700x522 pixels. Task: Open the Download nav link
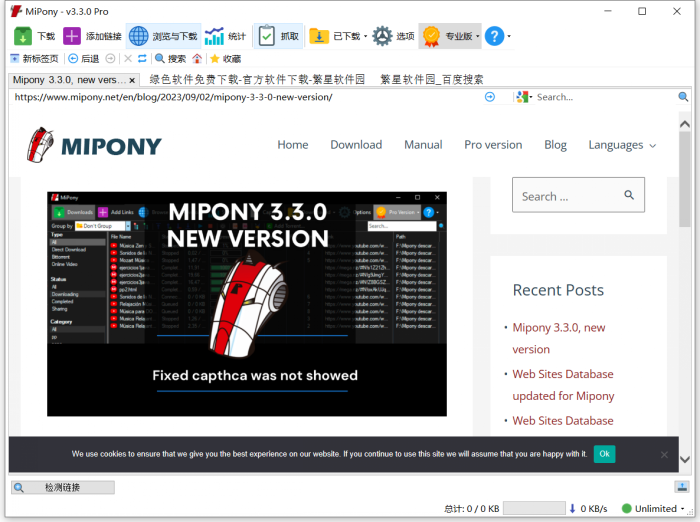pyautogui.click(x=356, y=145)
